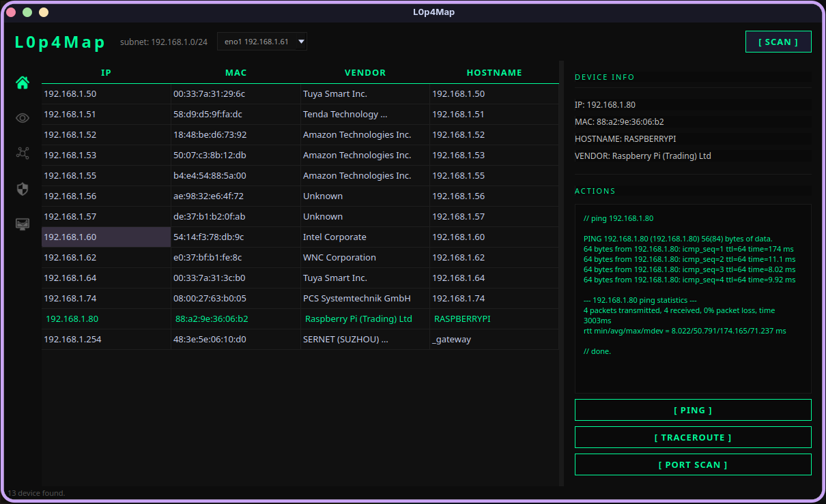The width and height of the screenshot is (826, 504).
Task: Select IP cell 192.168.1.51
Action: point(106,115)
